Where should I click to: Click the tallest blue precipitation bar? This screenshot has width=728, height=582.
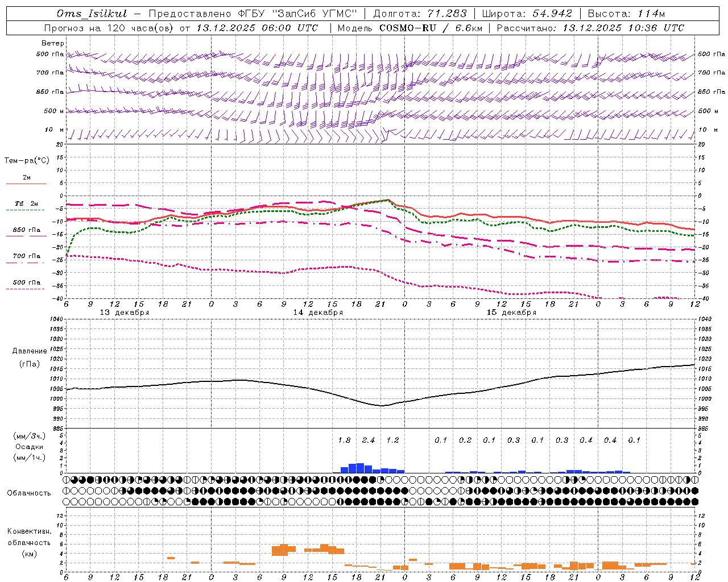coord(360,468)
